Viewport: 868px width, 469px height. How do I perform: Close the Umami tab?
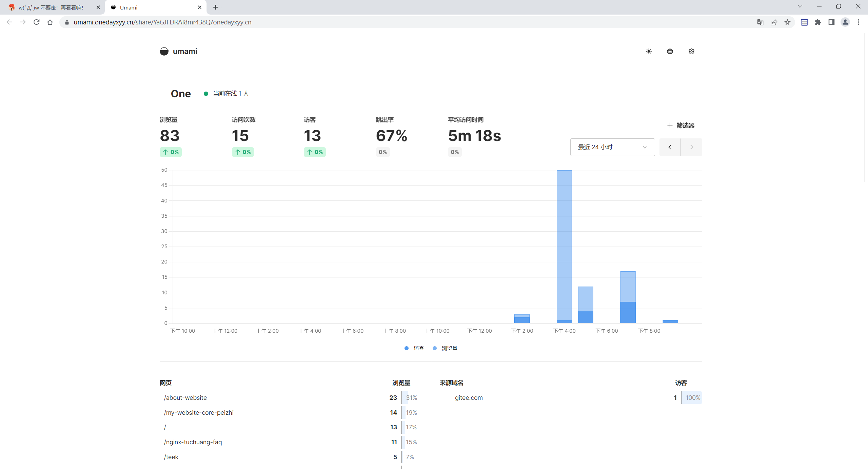[x=199, y=7]
